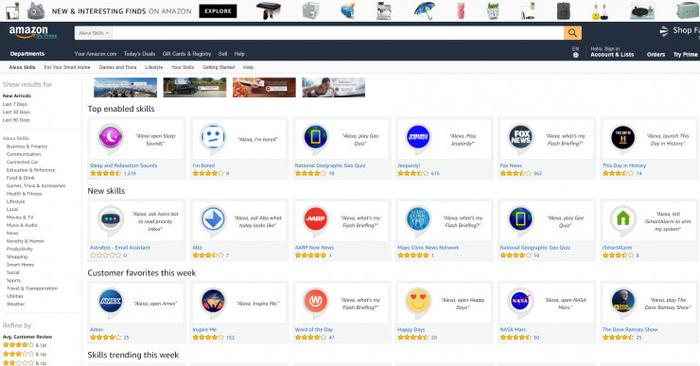700x366 pixels.
Task: Filter by 3 stars & up rating
Action: click(x=25, y=354)
